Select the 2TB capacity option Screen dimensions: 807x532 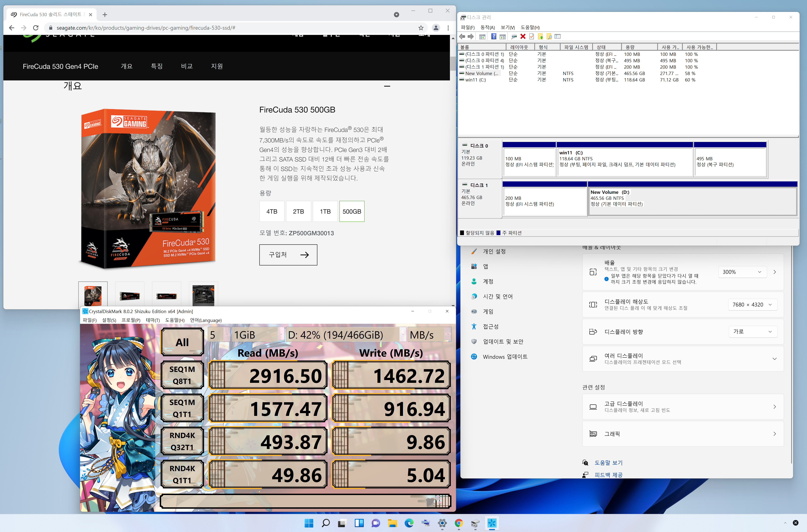tap(298, 211)
